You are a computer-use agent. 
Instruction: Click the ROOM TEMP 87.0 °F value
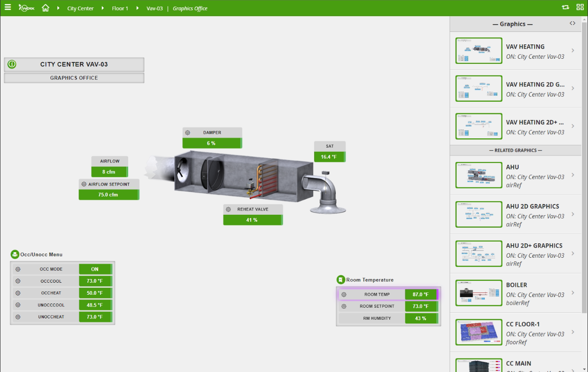(x=421, y=295)
